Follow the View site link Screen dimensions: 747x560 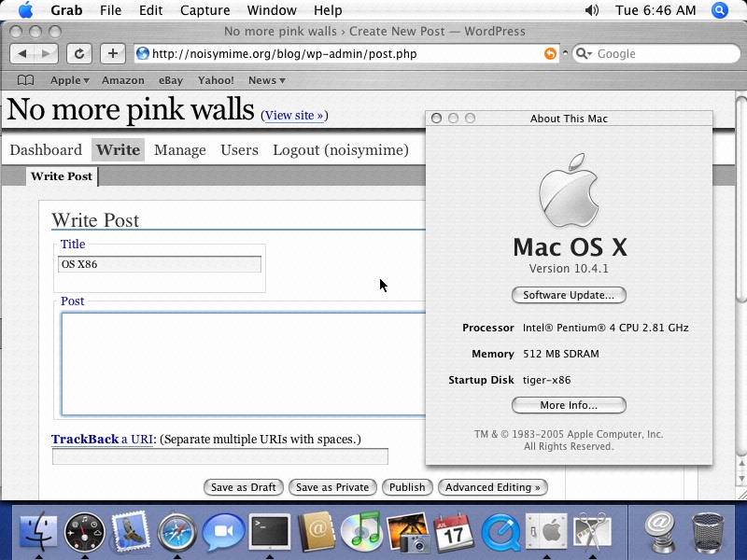point(293,116)
